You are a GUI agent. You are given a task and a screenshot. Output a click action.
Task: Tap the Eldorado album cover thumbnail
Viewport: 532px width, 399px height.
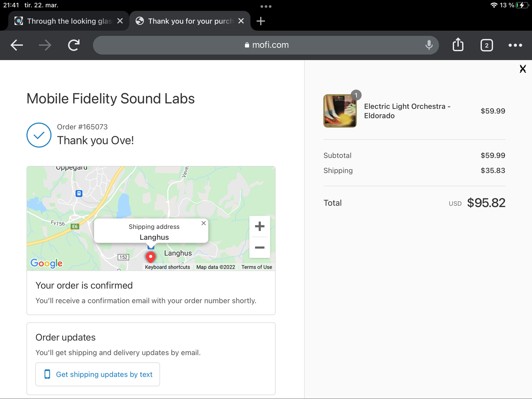tap(340, 111)
